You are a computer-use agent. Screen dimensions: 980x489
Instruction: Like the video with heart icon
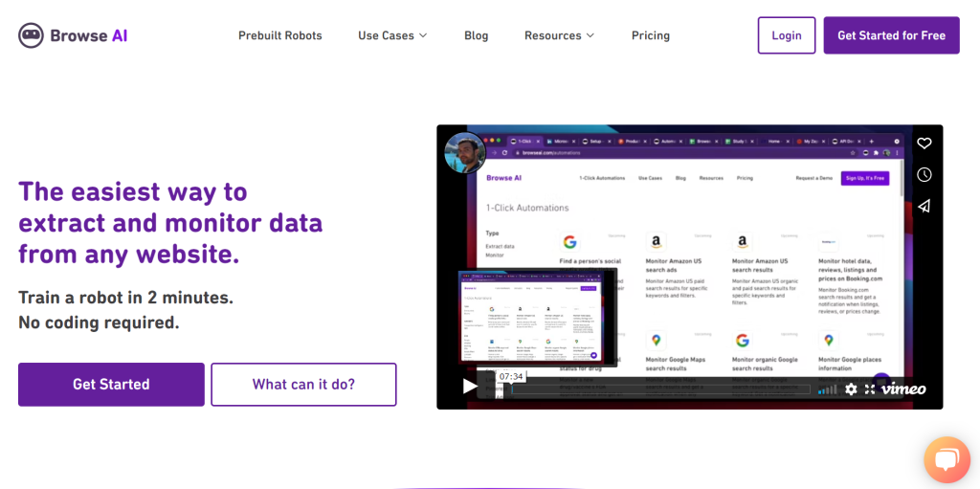click(924, 144)
